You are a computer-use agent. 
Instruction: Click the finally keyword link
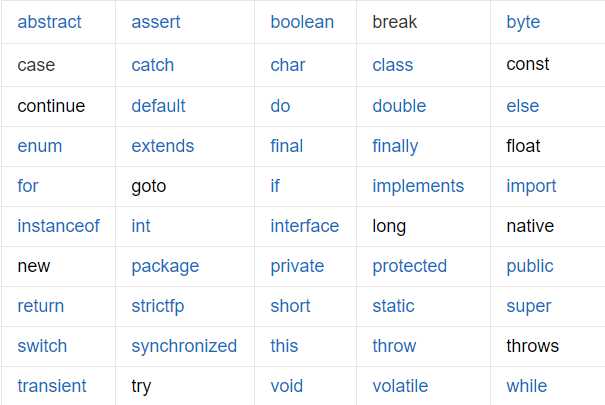[395, 147]
